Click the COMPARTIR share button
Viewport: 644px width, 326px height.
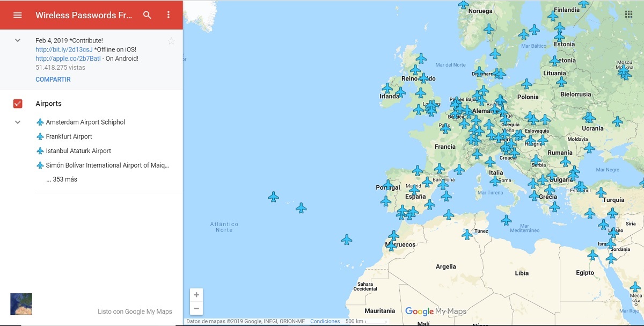click(53, 79)
